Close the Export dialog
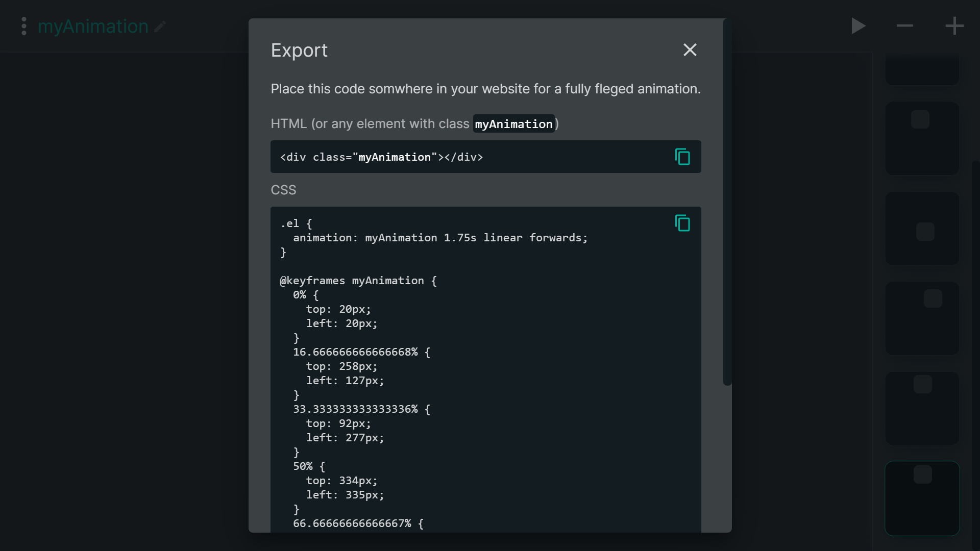Viewport: 980px width, 551px height. pyautogui.click(x=690, y=50)
